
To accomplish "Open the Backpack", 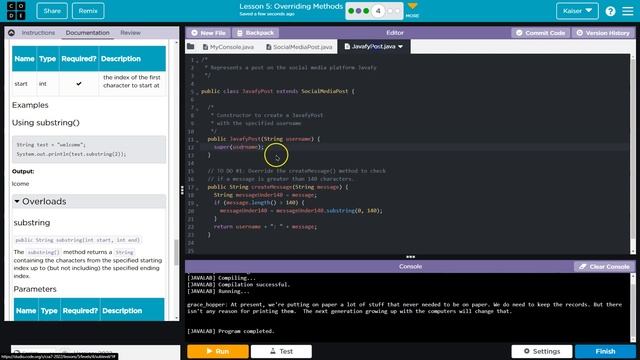I will [x=255, y=33].
